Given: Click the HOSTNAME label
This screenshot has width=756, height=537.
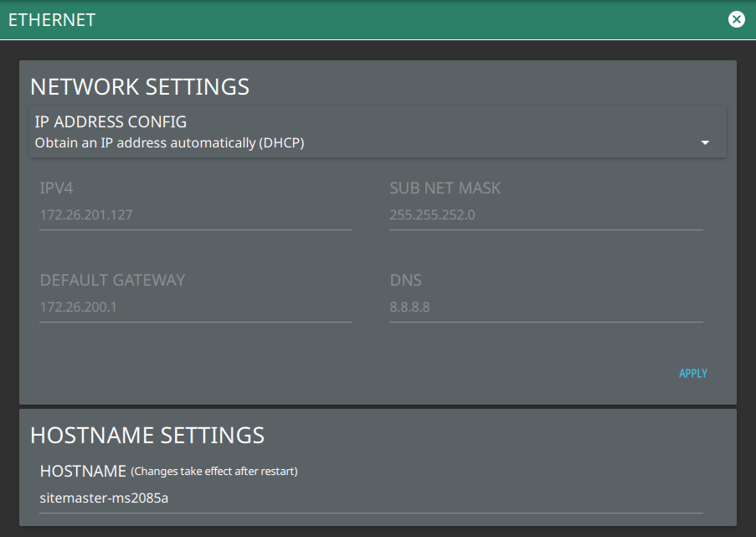Looking at the screenshot, I should (83, 471).
